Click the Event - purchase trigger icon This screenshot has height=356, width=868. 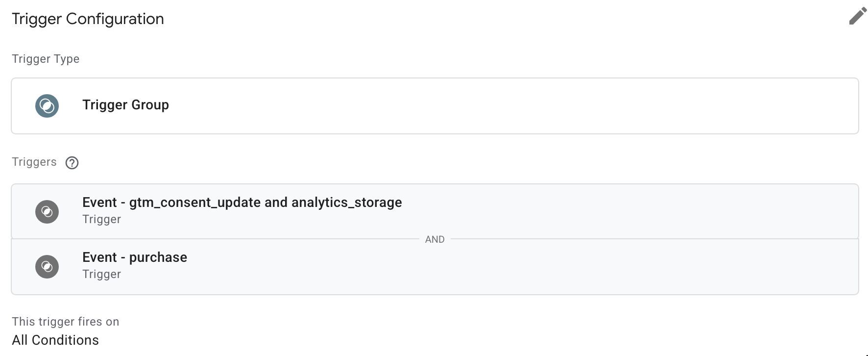(x=47, y=267)
